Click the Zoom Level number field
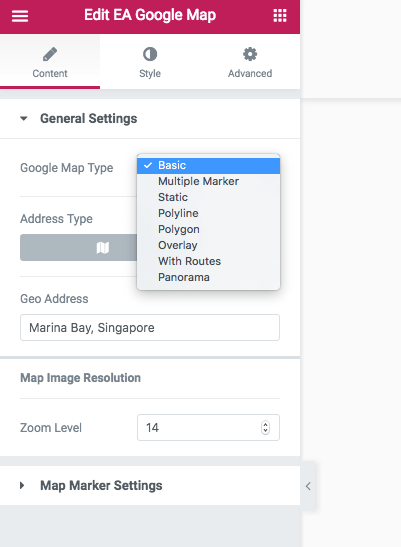This screenshot has width=401, height=547. pyautogui.click(x=208, y=428)
